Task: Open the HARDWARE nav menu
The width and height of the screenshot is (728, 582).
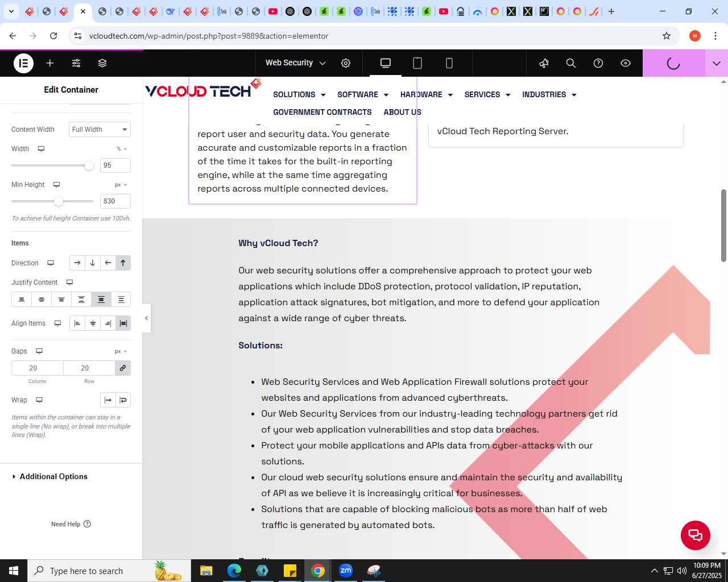Action: click(427, 95)
